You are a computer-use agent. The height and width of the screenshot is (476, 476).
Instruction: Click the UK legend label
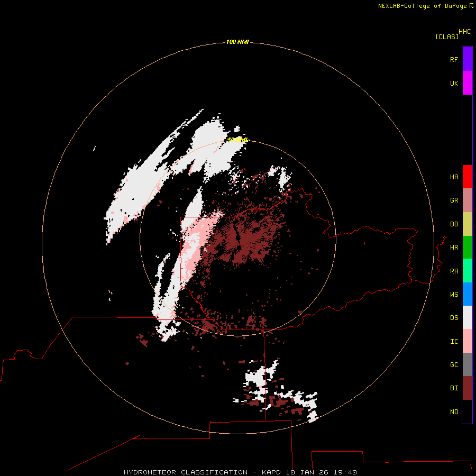click(454, 83)
